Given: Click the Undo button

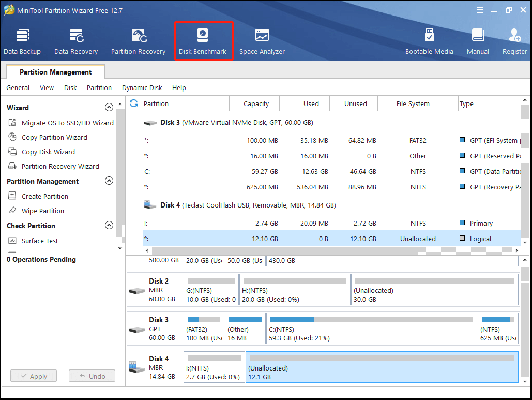Looking at the screenshot, I should coord(92,376).
